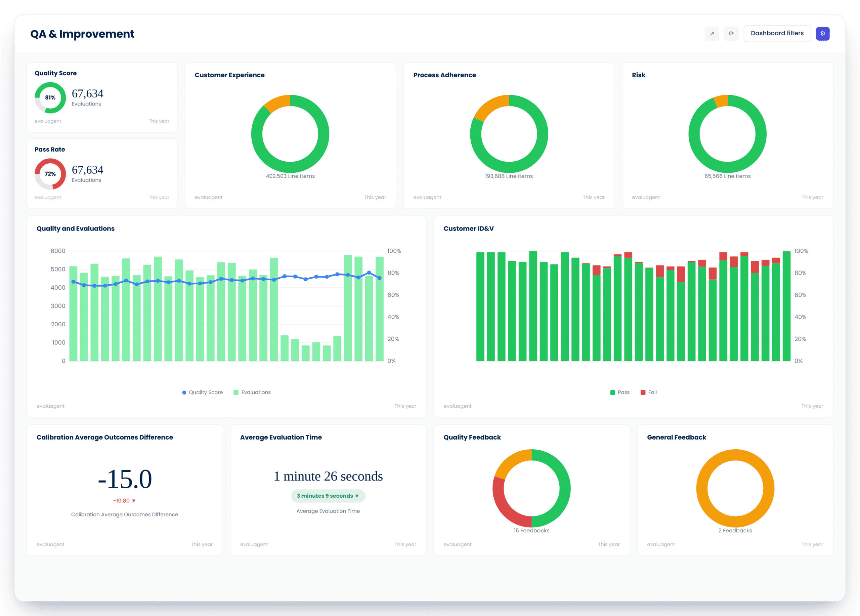The image size is (860, 616).
Task: Click the refresh dashboard icon
Action: click(x=731, y=34)
